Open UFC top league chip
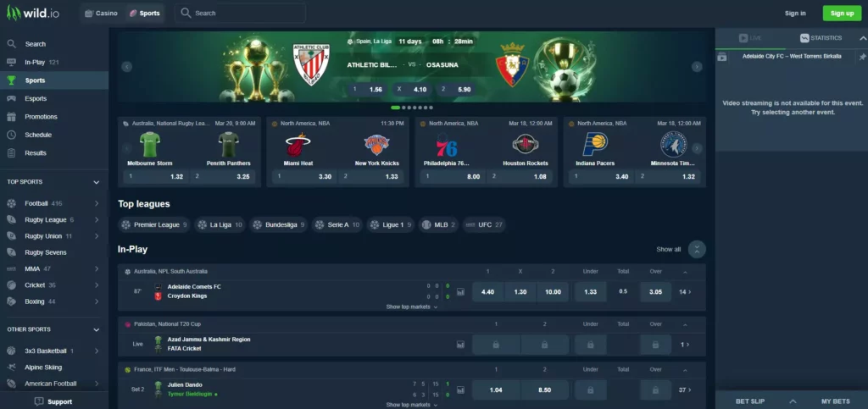The image size is (868, 409). click(x=484, y=225)
